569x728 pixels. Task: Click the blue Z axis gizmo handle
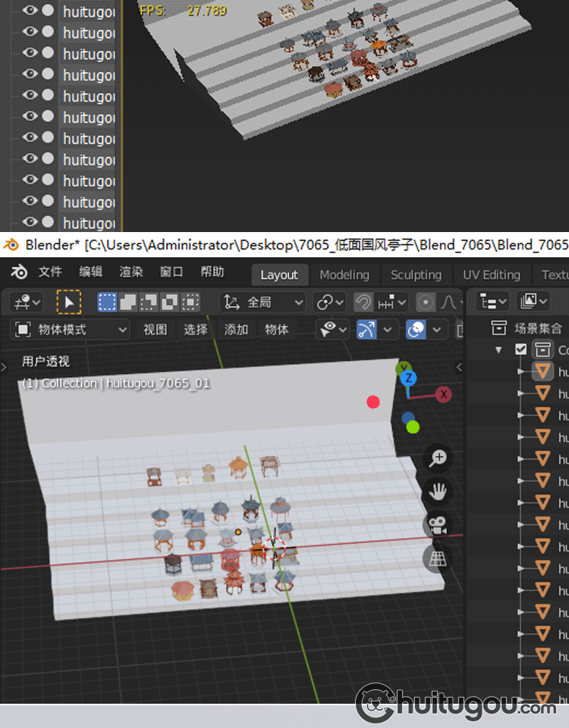[408, 378]
